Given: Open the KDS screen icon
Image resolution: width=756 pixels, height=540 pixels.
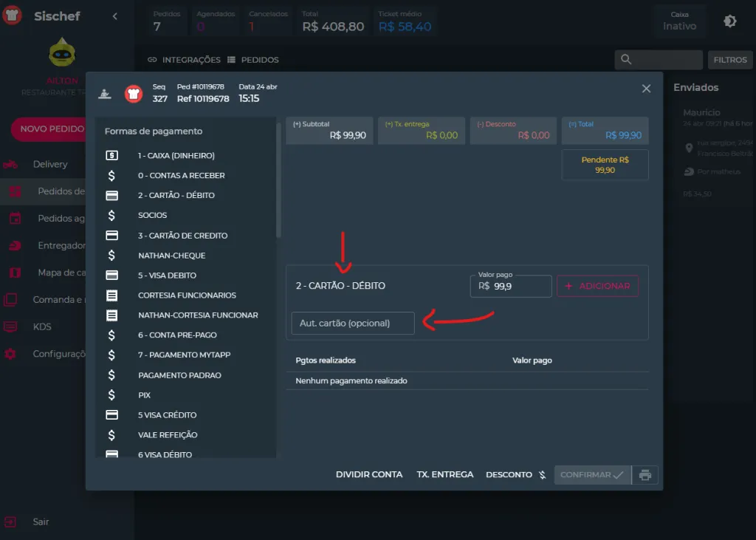Looking at the screenshot, I should 10,327.
